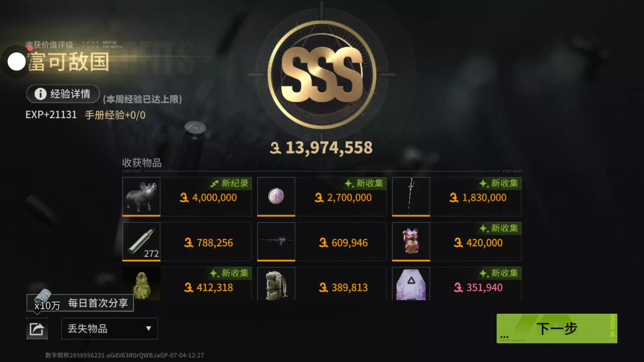The image size is (644, 362).
Task: Select the ghillie suit item icon
Action: (x=141, y=284)
